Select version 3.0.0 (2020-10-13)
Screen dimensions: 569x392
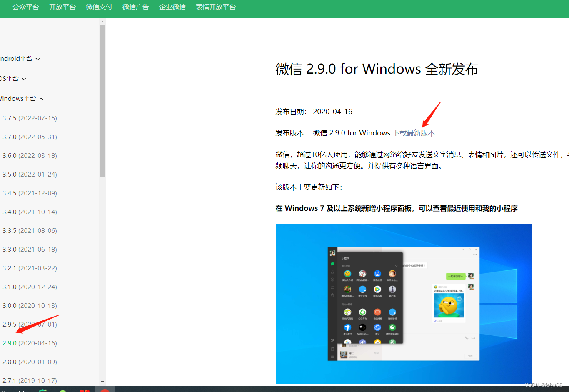30,306
